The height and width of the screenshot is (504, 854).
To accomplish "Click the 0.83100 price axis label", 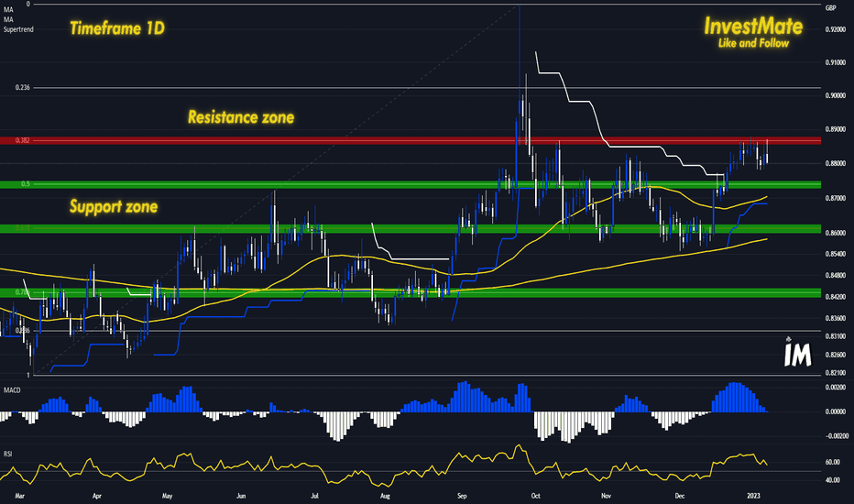I will pyautogui.click(x=836, y=336).
